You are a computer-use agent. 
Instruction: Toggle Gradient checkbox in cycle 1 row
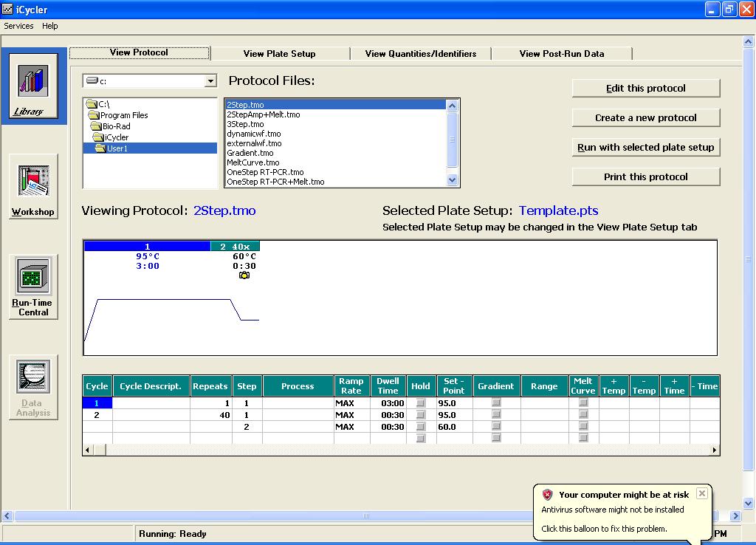point(496,402)
